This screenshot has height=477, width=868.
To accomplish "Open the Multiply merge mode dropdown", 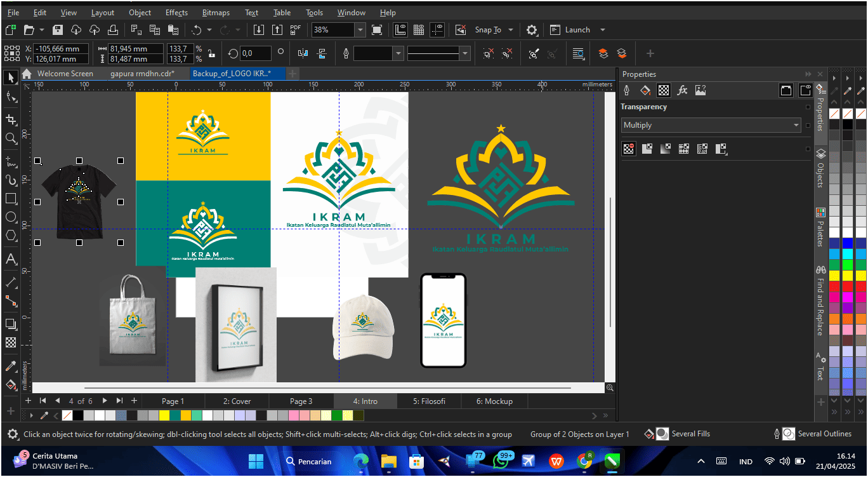I will click(796, 124).
